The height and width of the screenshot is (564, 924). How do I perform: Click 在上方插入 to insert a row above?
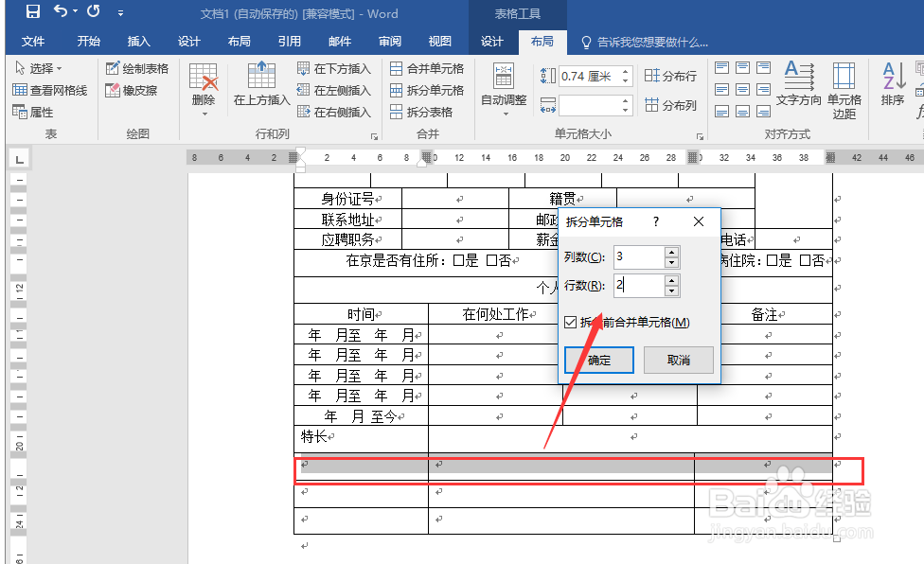[261, 83]
